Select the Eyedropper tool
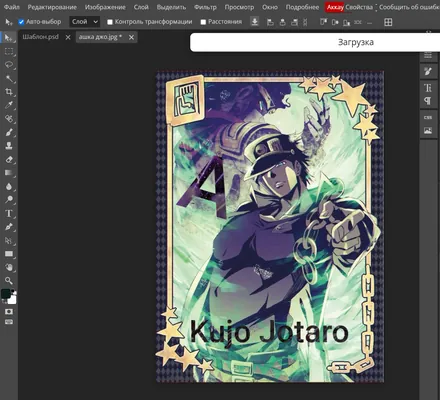The image size is (440, 400). click(9, 105)
